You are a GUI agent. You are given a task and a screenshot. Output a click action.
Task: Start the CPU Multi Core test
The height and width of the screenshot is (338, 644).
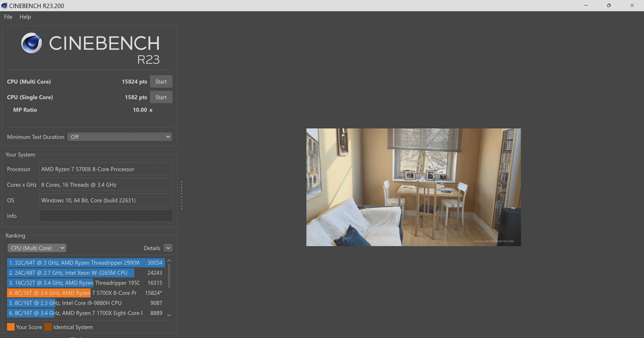(161, 81)
